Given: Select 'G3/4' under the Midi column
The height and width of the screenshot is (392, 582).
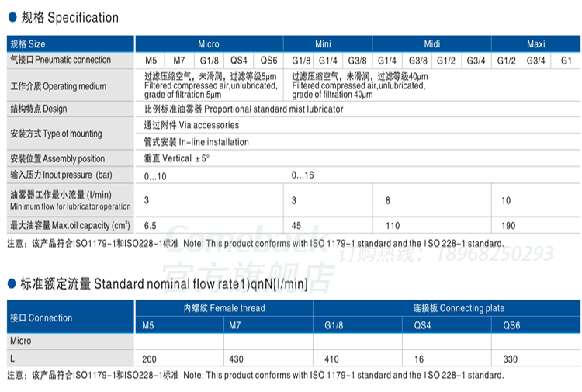Looking at the screenshot, I should click(476, 60).
